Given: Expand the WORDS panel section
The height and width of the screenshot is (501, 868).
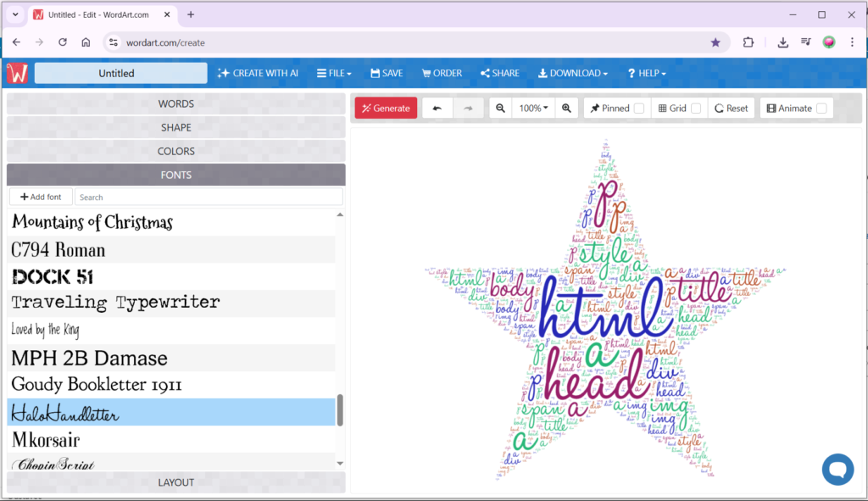Looking at the screenshot, I should 176,104.
